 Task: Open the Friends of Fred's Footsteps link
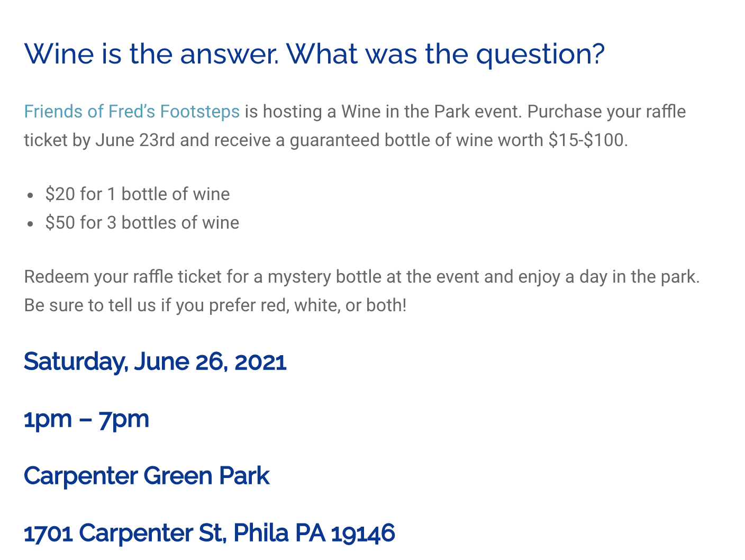point(132,112)
